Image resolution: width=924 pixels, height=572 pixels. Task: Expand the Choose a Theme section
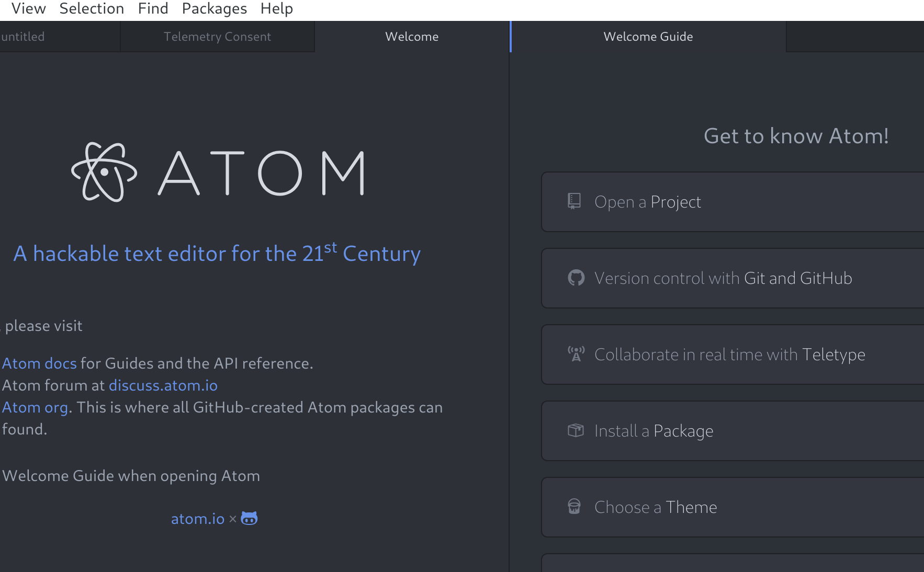click(x=733, y=507)
